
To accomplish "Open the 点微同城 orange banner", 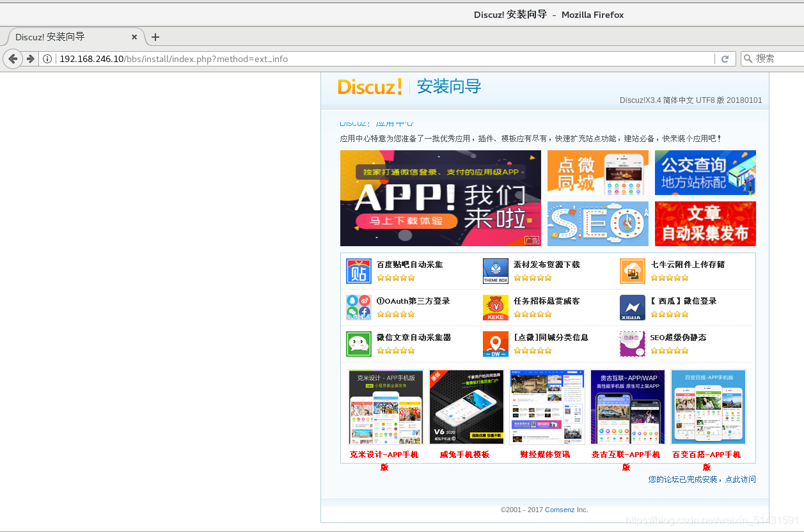I will (x=597, y=173).
